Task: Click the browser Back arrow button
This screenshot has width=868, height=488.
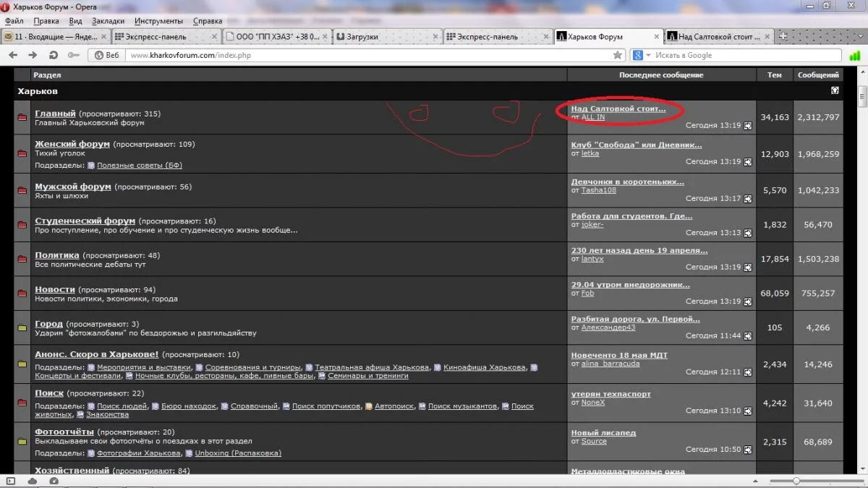Action: (13, 55)
